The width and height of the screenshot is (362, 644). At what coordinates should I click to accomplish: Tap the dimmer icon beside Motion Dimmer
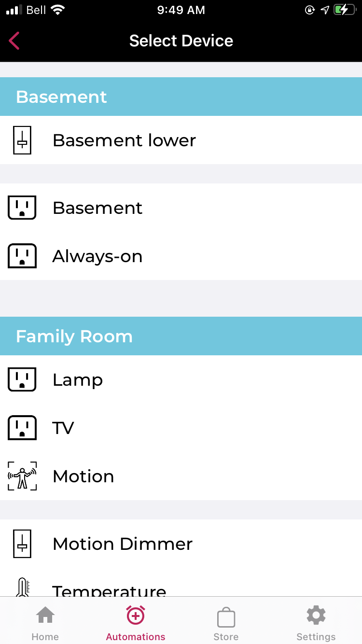pyautogui.click(x=22, y=544)
